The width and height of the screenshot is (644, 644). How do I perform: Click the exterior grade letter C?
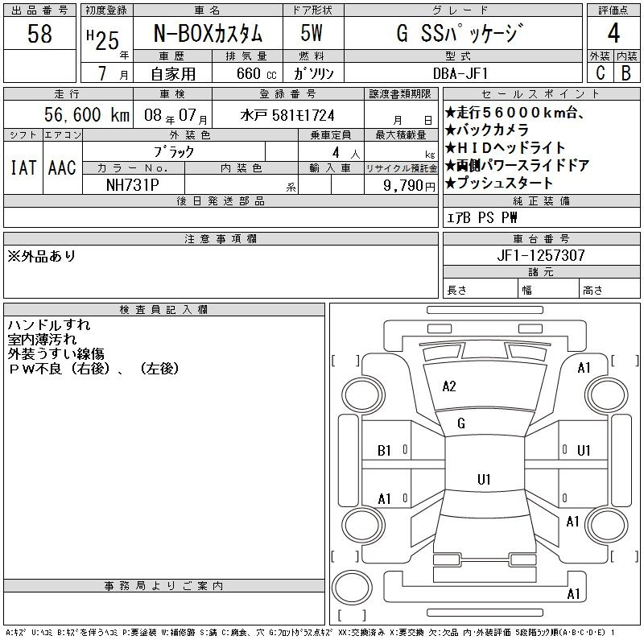point(600,72)
